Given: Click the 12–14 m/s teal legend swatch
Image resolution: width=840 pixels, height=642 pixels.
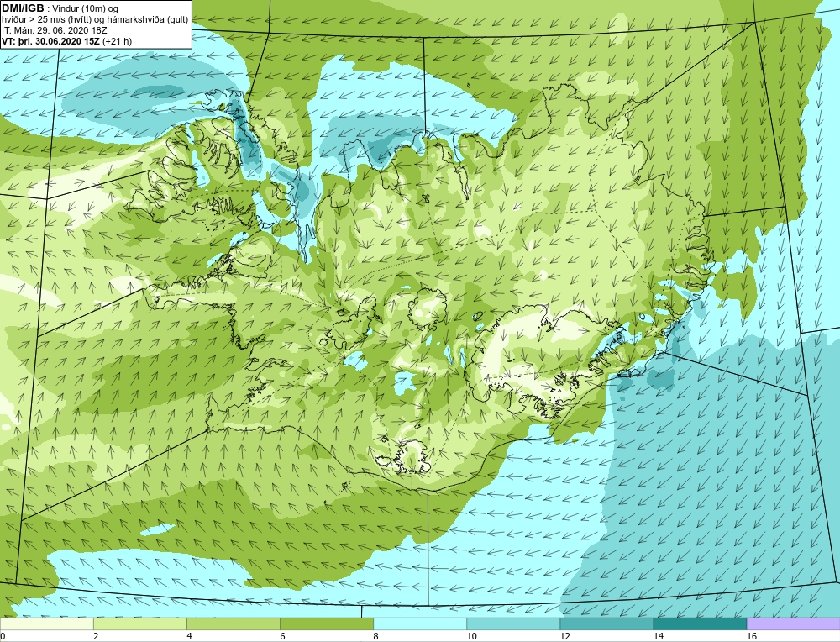Looking at the screenshot, I should 606,624.
